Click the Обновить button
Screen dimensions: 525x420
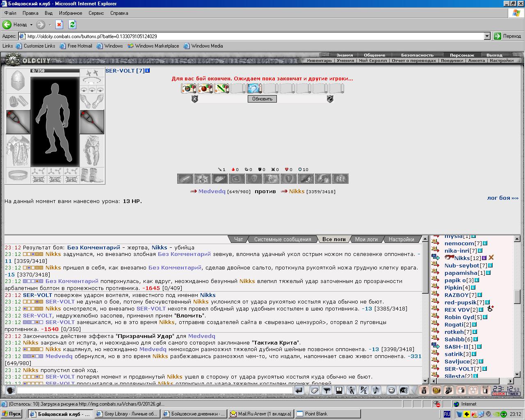[x=262, y=99]
